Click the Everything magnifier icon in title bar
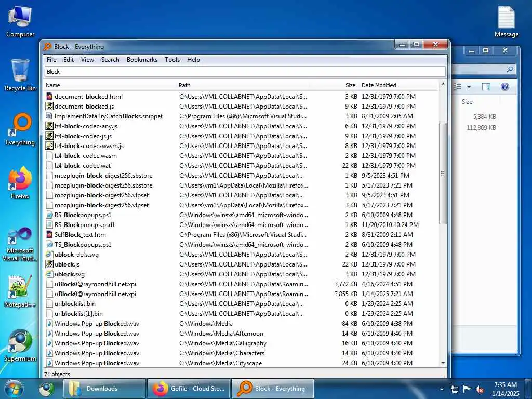 coord(47,46)
